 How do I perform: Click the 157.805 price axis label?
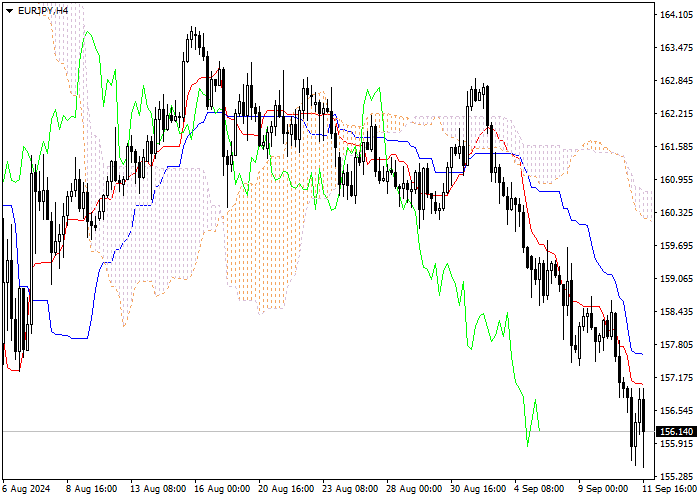tap(676, 345)
